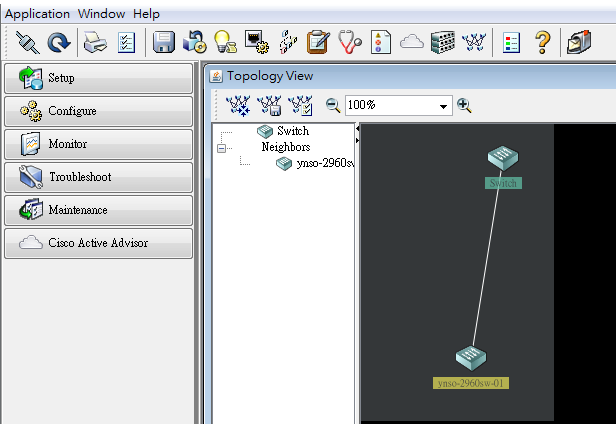Click the Feedback mailbox toolbar icon
616x424 pixels.
[579, 42]
